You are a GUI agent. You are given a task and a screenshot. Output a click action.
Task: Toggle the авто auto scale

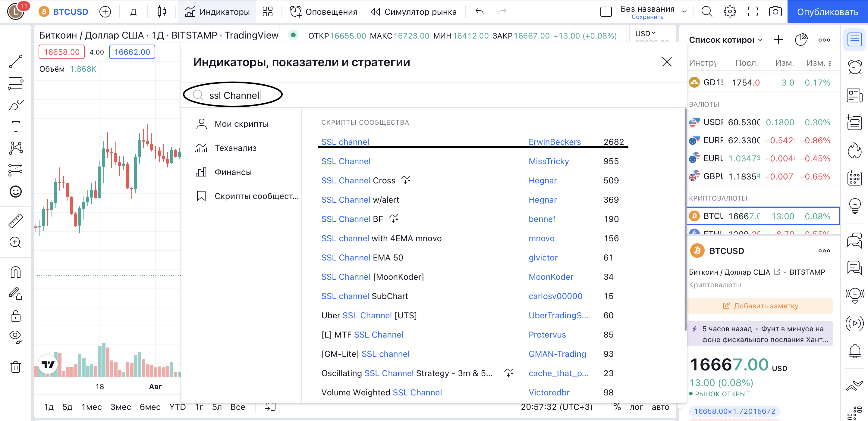(660, 407)
